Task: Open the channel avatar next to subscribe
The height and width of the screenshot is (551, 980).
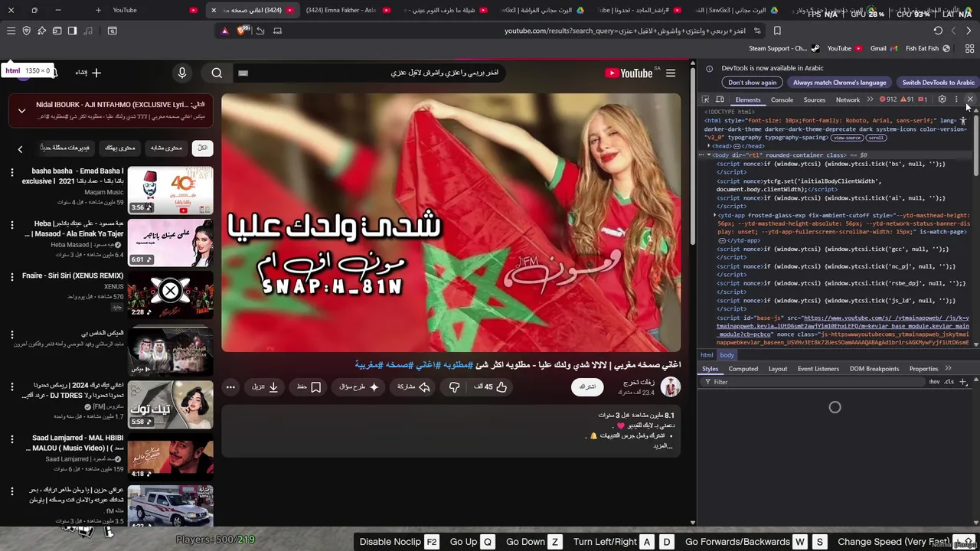Action: click(671, 387)
